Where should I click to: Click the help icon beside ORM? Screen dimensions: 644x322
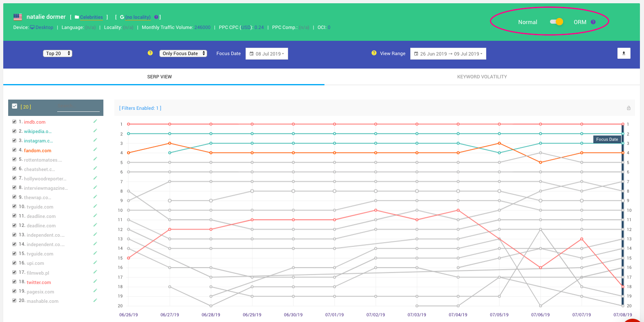[x=593, y=22]
